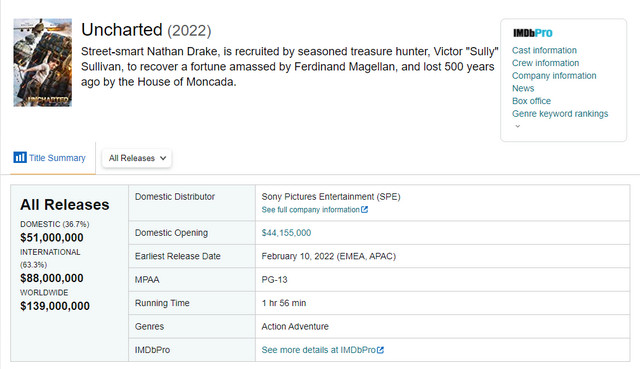
Task: Click the $139,000,000 worldwide gross figure
Action: 55,306
